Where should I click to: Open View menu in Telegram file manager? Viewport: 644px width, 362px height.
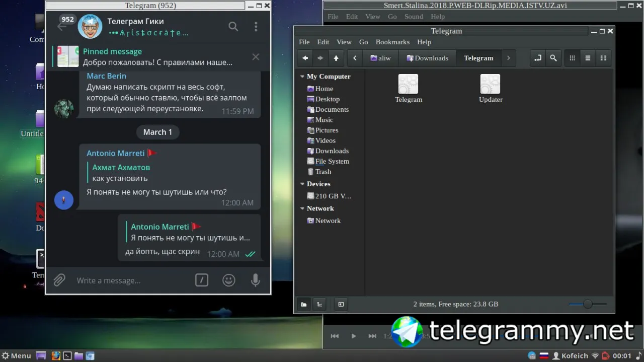pos(344,42)
